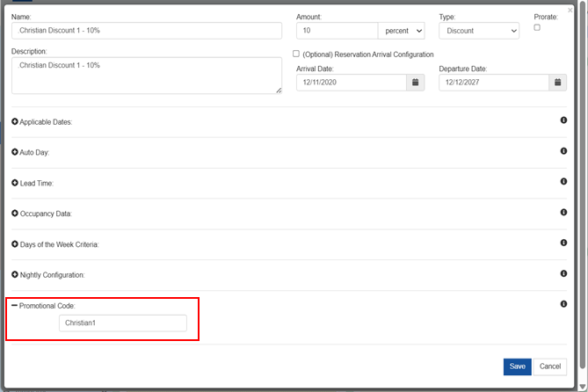This screenshot has width=588, height=392.
Task: Click the Amount input field
Action: click(337, 31)
